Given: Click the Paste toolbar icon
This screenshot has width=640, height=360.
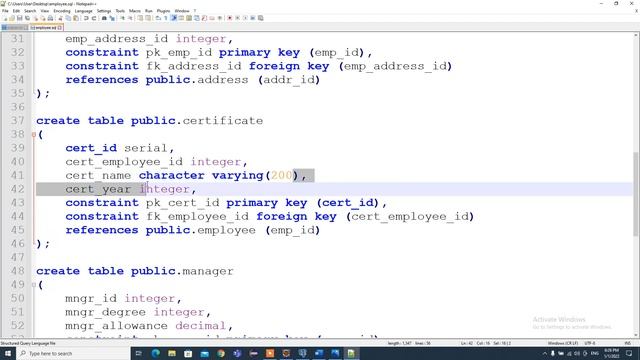Looking at the screenshot, I should pyautogui.click(x=76, y=18).
